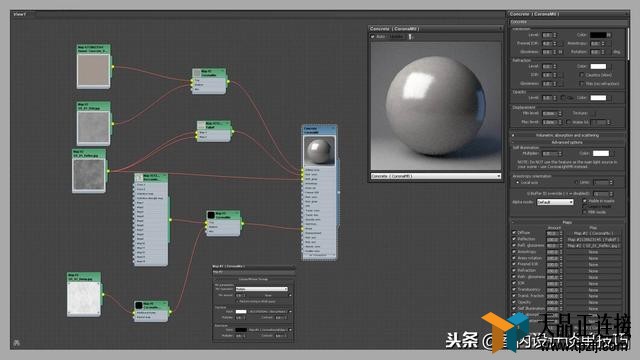Click the Concrete CoronaMtl node preview sphere
Screen dimensions: 640x360
(319, 151)
